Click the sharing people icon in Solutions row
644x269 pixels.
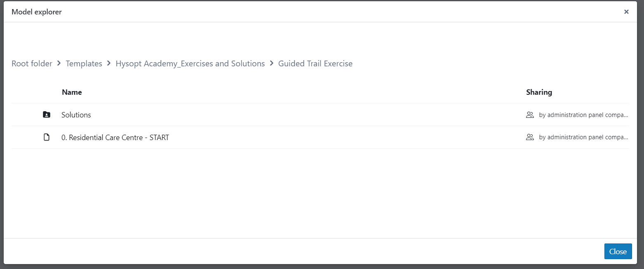coord(530,115)
